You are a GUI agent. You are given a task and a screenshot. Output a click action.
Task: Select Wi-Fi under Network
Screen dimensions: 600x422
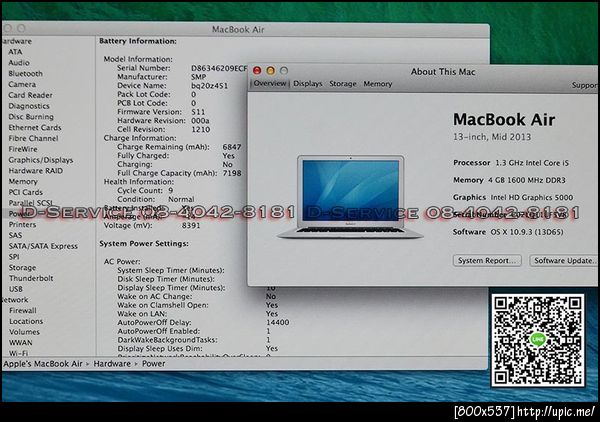point(18,353)
